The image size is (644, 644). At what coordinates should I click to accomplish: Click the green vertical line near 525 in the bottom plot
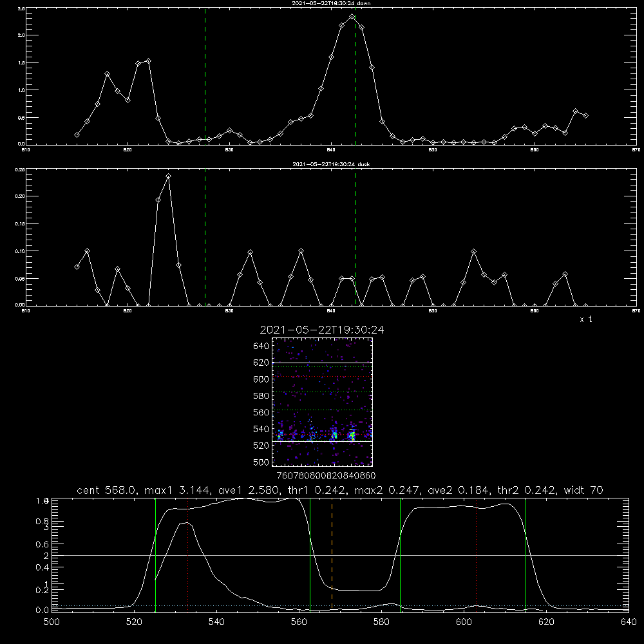155,555
